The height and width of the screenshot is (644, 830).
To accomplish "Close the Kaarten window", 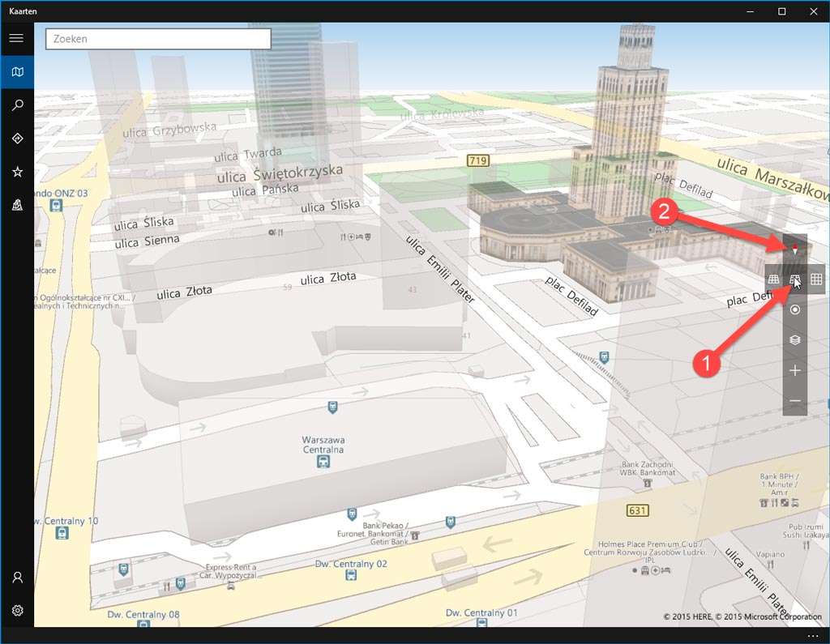I will tap(814, 11).
